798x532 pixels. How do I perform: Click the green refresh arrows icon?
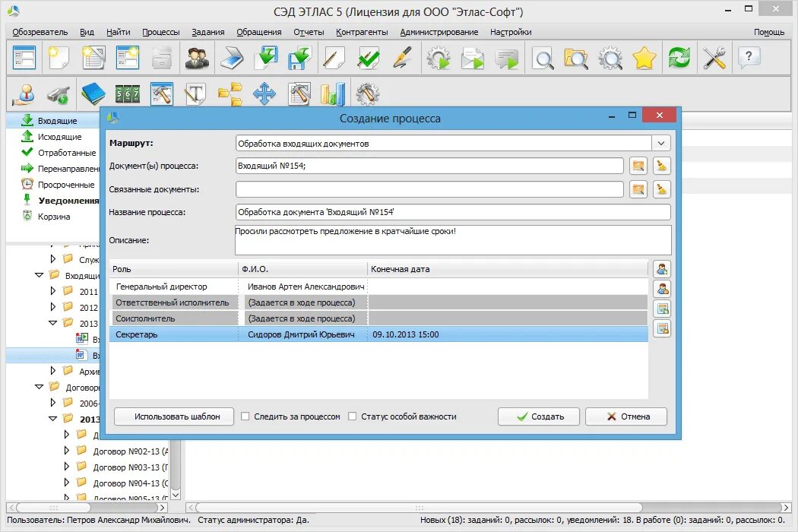click(x=679, y=58)
